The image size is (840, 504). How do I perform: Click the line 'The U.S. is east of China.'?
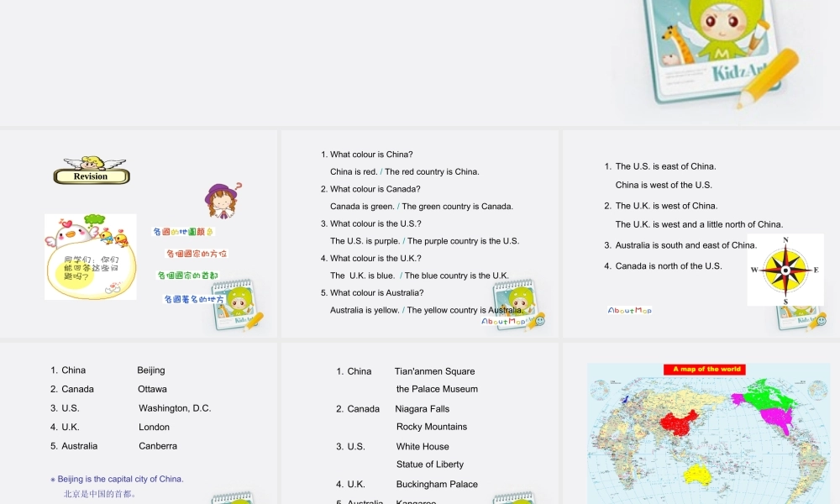click(665, 166)
